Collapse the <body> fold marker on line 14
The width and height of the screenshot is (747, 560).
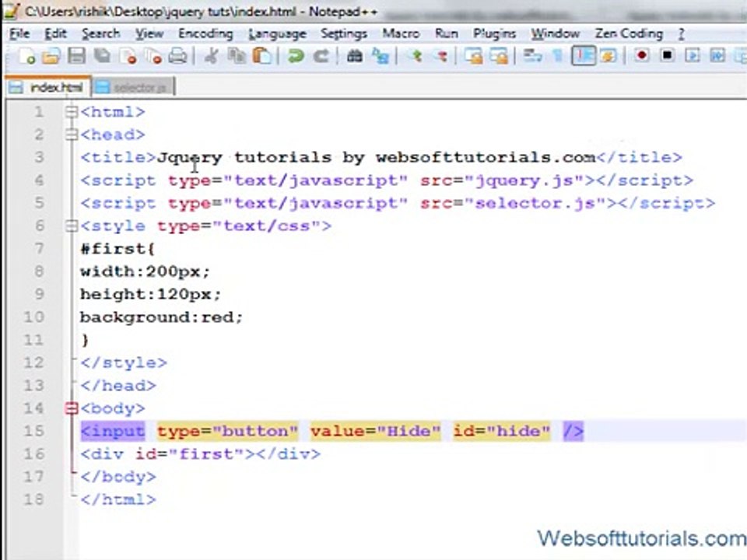(x=72, y=408)
